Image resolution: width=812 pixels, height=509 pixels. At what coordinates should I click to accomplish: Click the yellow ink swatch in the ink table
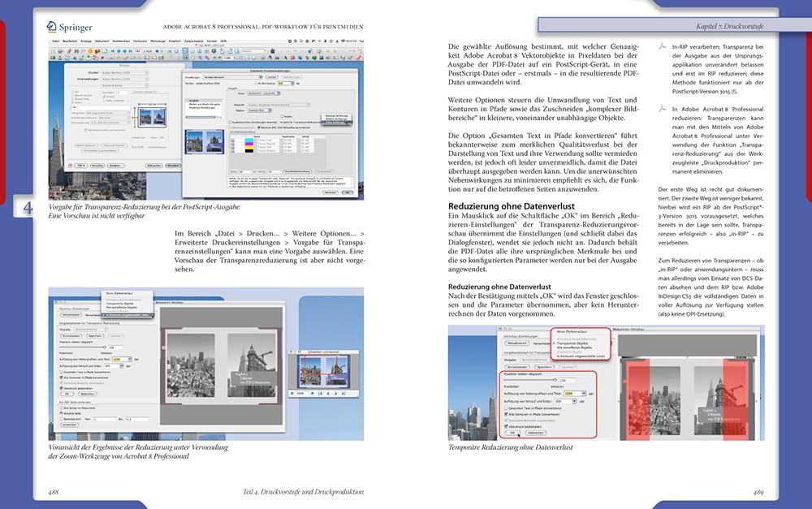tap(249, 147)
